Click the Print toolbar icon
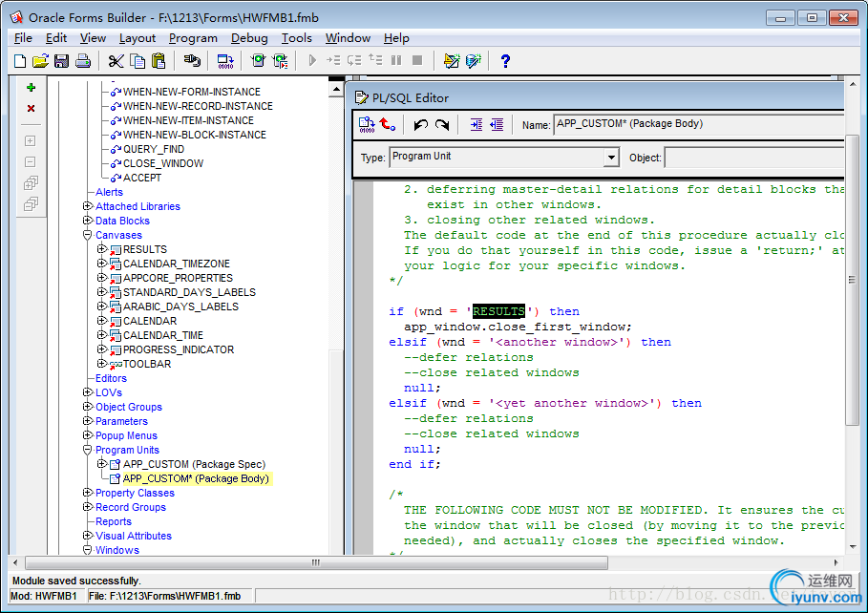Image resolution: width=868 pixels, height=613 pixels. 83,61
